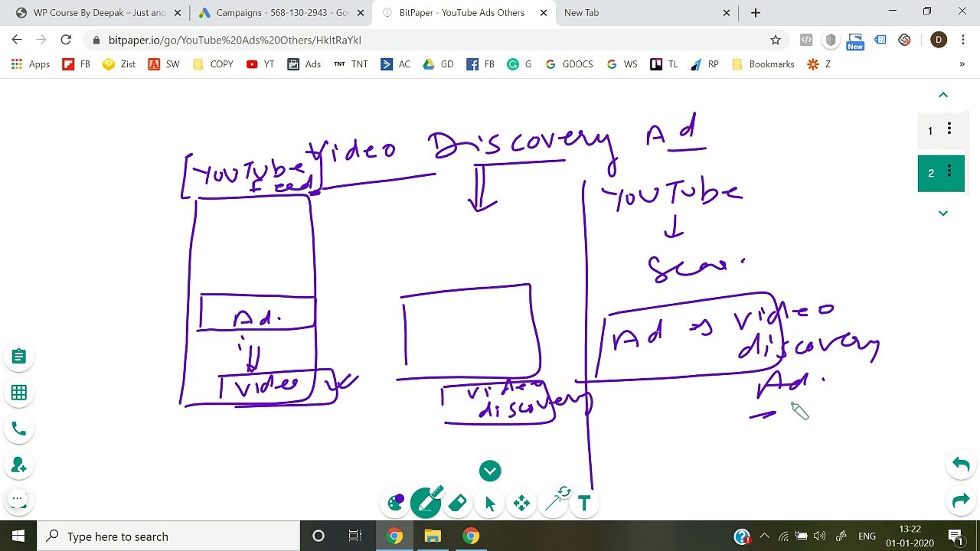Open the YT bookmark
This screenshot has width=980, height=551.
click(x=260, y=64)
